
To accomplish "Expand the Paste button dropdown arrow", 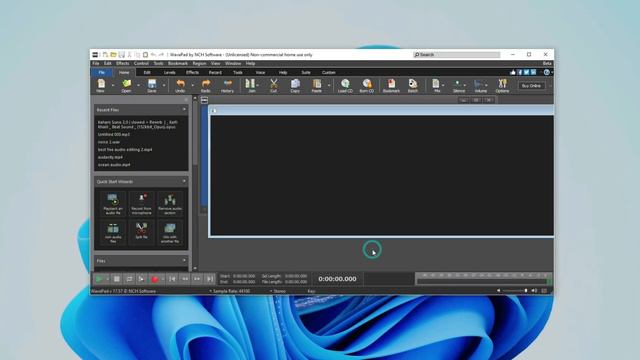I will point(329,85).
